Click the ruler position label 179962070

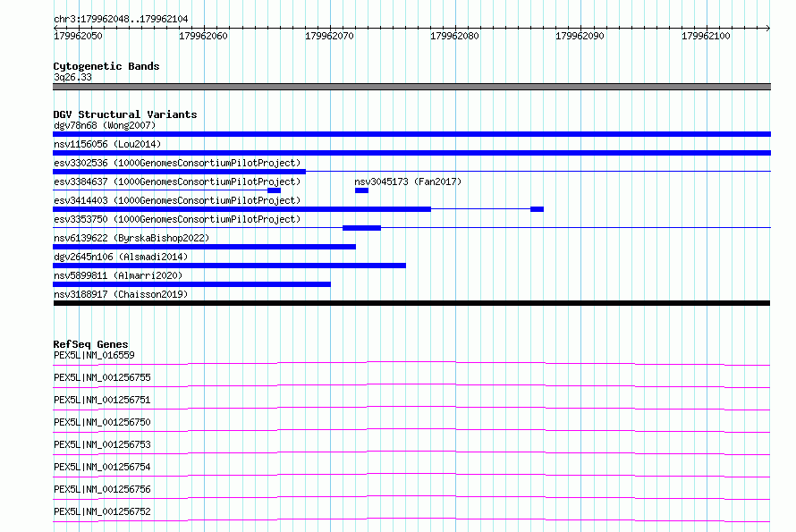click(329, 36)
